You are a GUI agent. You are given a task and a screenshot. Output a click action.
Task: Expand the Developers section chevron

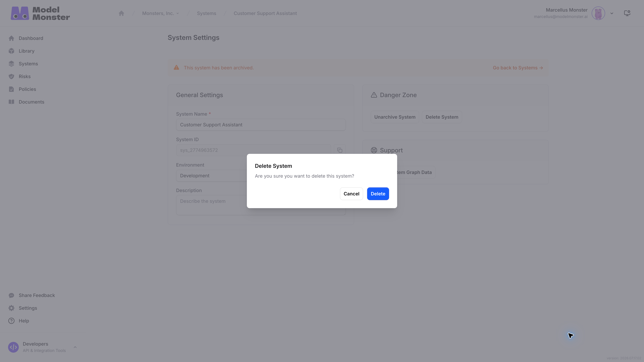point(75,347)
